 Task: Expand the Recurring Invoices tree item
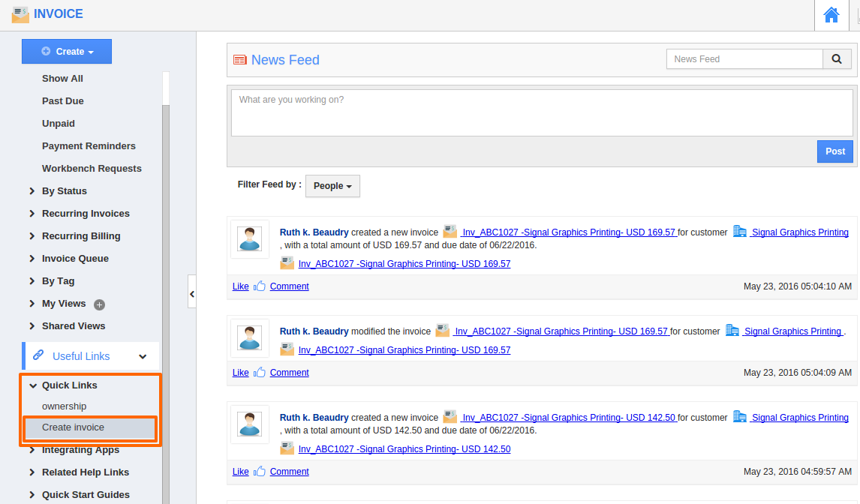coord(32,214)
